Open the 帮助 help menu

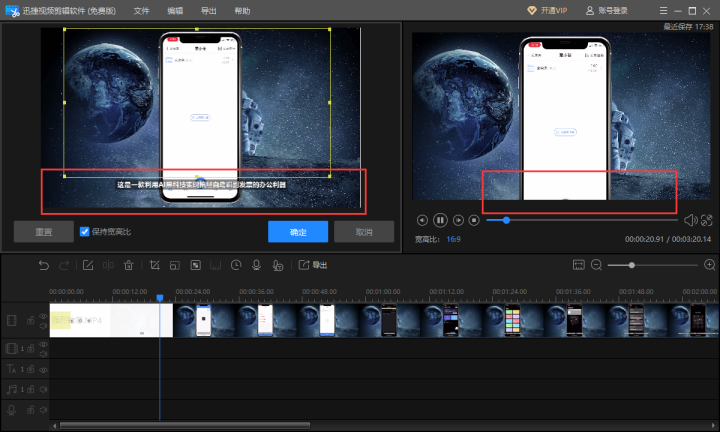click(242, 11)
